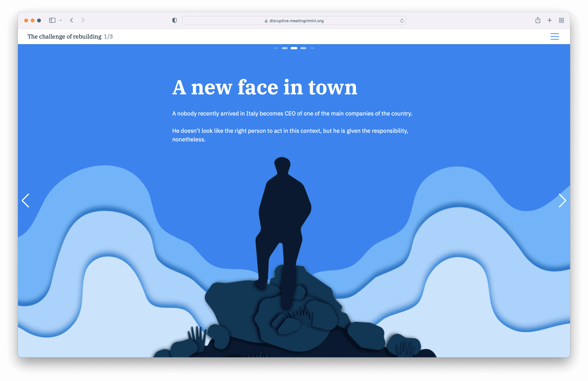Expand the sidebar dropdown chevron
The width and height of the screenshot is (588, 381).
pos(61,20)
